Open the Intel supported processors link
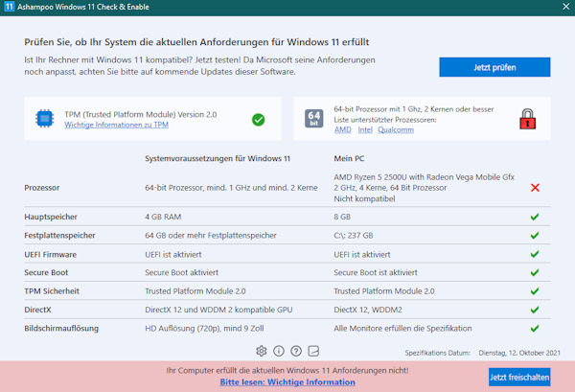Screen dimensions: 575x392 [365, 129]
